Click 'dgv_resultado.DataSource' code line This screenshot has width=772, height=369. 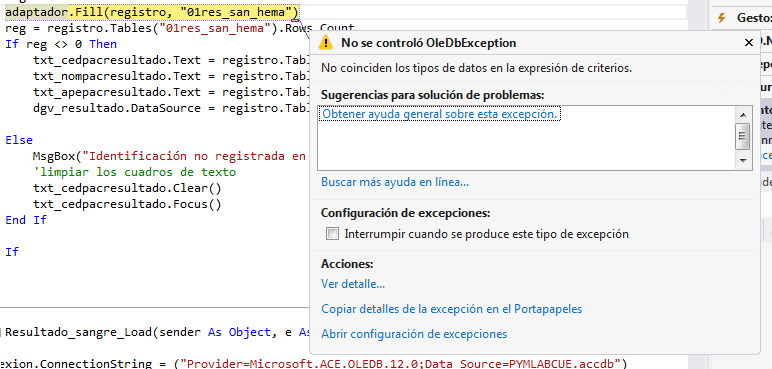tap(171, 108)
